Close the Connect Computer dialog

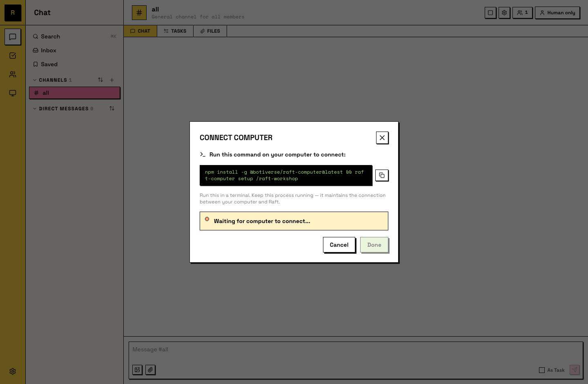[382, 138]
